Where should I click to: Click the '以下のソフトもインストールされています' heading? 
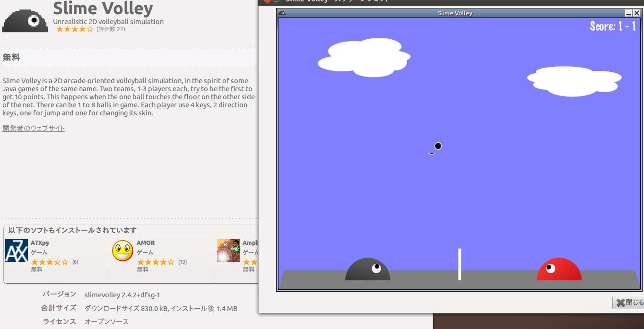tap(73, 230)
